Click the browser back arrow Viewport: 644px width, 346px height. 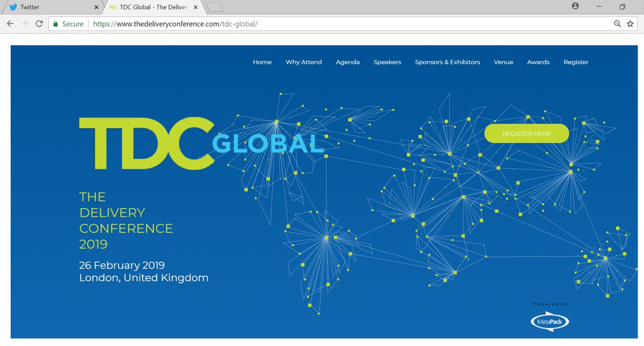pyautogui.click(x=10, y=24)
